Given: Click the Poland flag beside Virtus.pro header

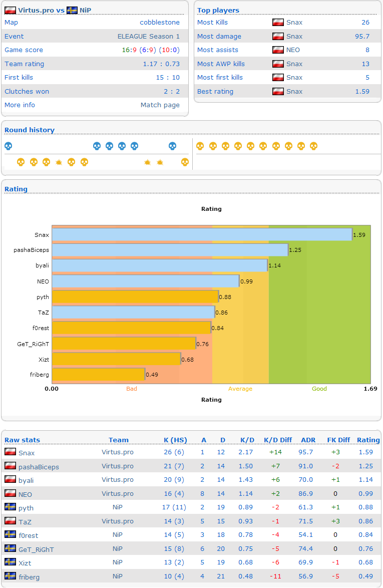Looking at the screenshot, I should pyautogui.click(x=10, y=10).
